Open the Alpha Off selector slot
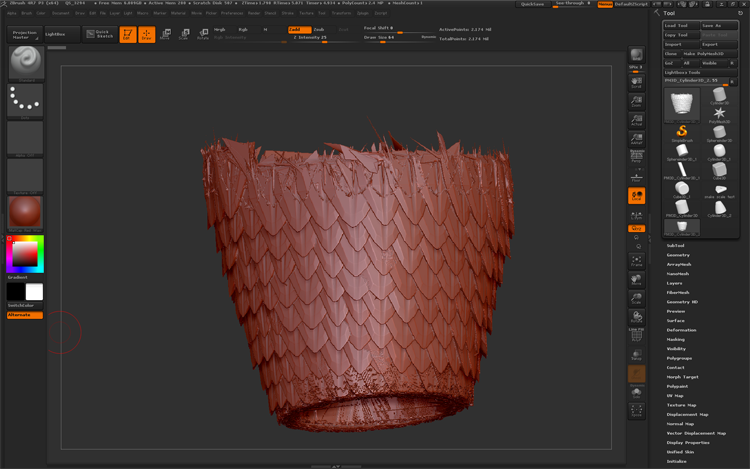750x469 pixels. tap(25, 138)
